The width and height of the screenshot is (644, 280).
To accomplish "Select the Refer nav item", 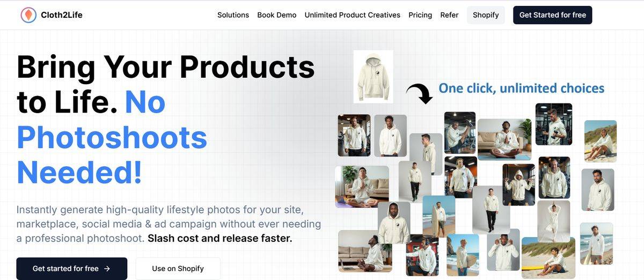I will (449, 15).
